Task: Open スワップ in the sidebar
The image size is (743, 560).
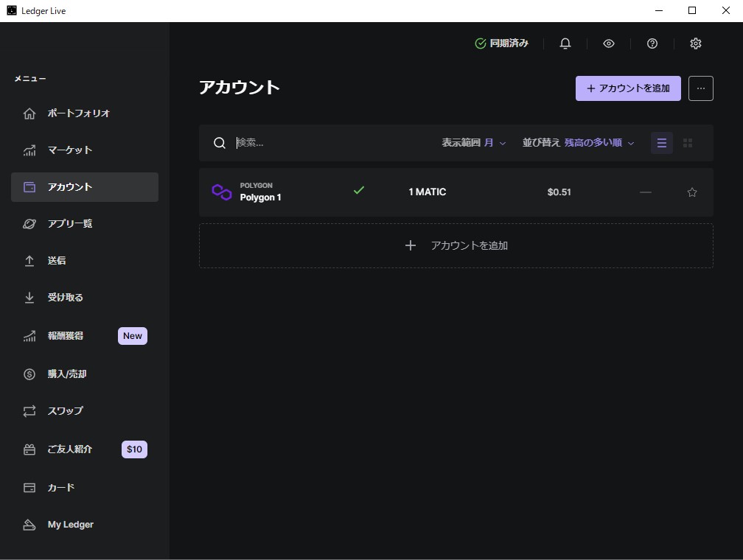Action: click(x=84, y=410)
